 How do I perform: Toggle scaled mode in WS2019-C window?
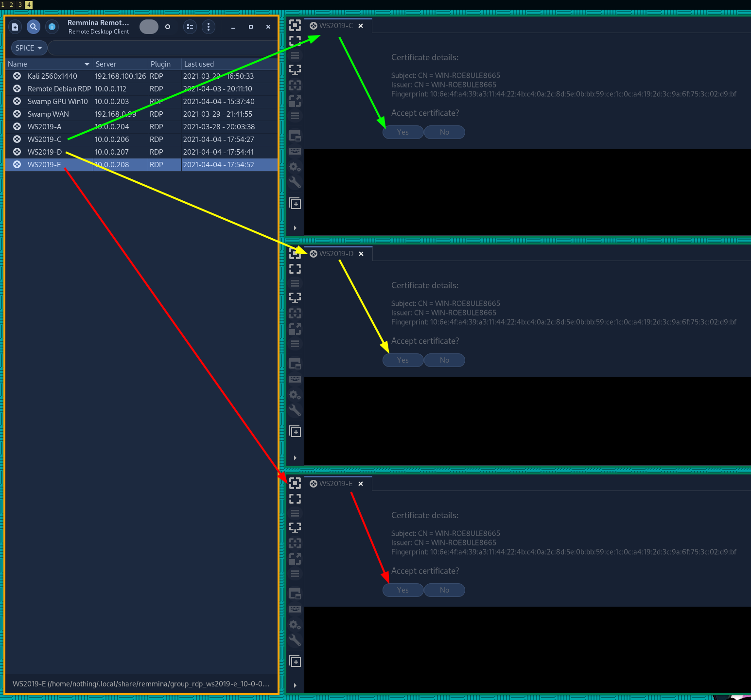pyautogui.click(x=295, y=101)
